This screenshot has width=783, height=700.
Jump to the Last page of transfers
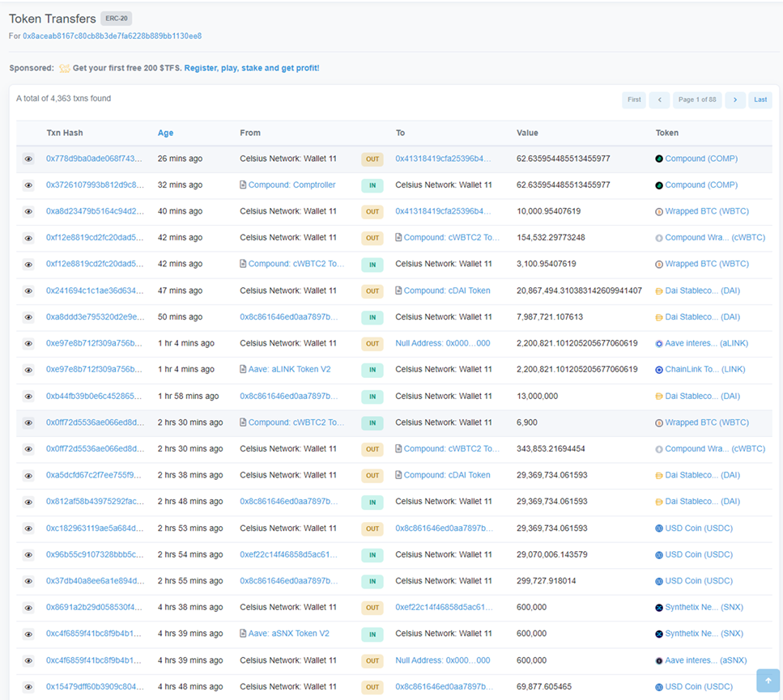pos(760,100)
